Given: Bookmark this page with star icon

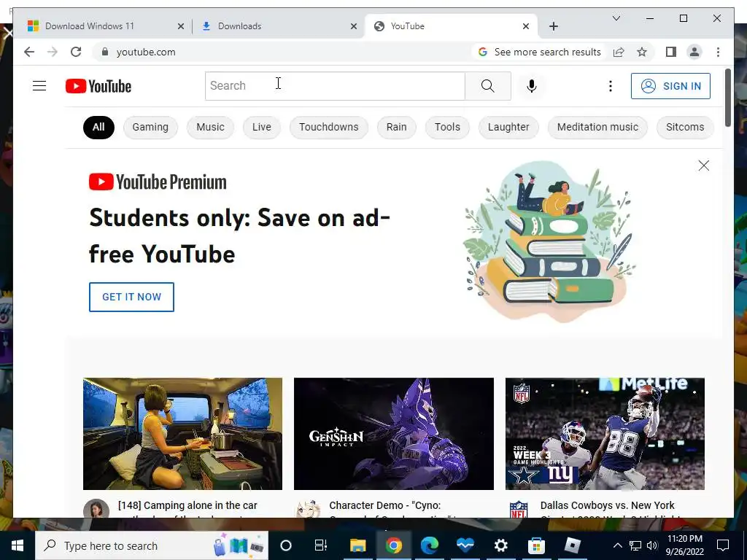Looking at the screenshot, I should point(642,52).
